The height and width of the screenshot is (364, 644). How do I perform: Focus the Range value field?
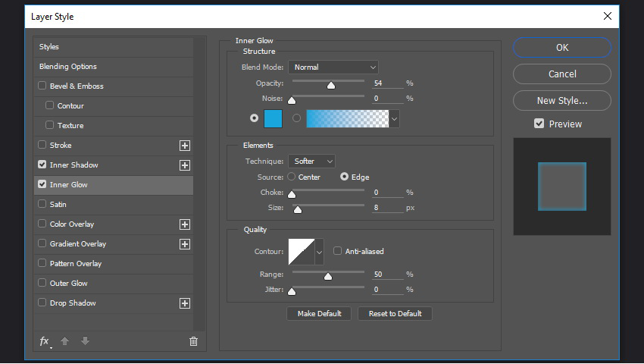[388, 275]
